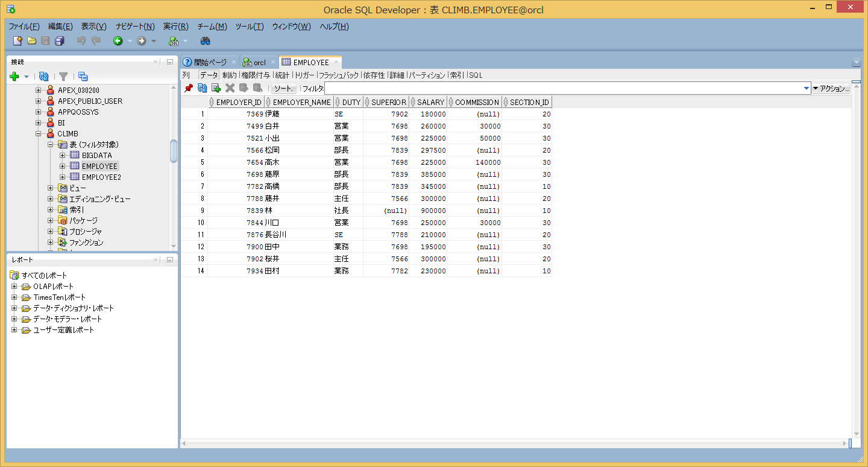
Task: Click the ソート.. button
Action: coord(284,88)
